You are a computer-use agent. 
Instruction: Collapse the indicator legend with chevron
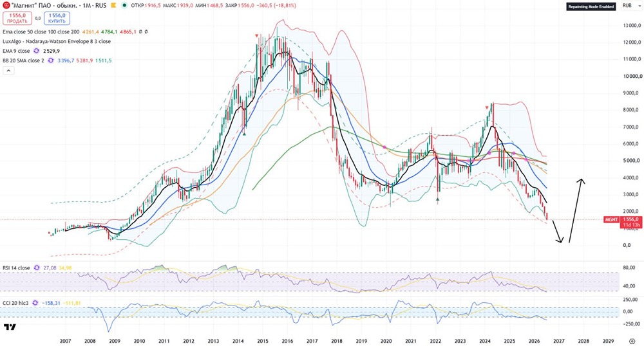coord(8,71)
